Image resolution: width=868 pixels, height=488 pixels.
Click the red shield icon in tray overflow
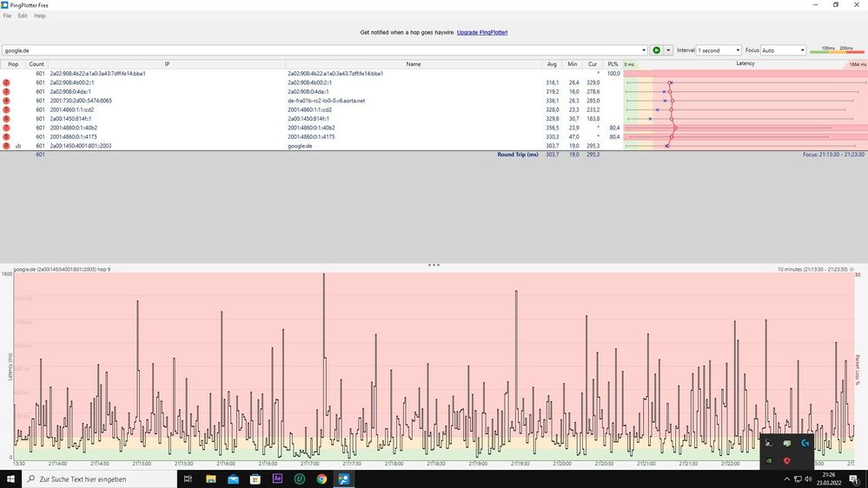(x=786, y=460)
